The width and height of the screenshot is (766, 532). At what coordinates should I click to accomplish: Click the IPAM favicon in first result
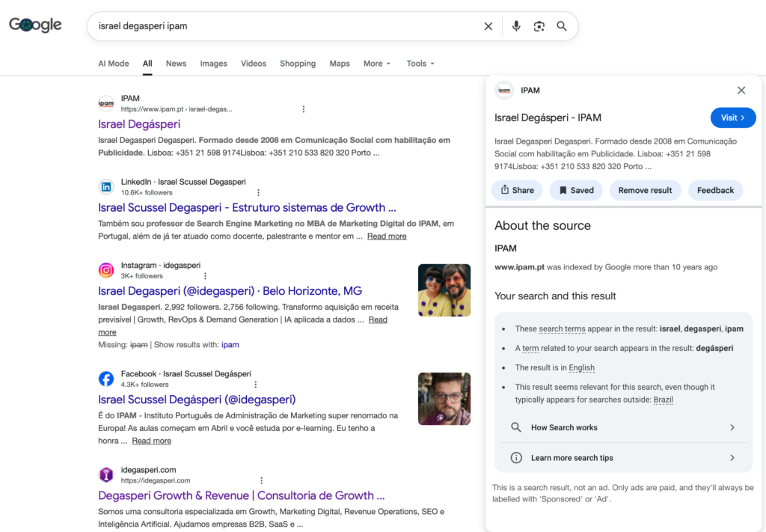[106, 103]
